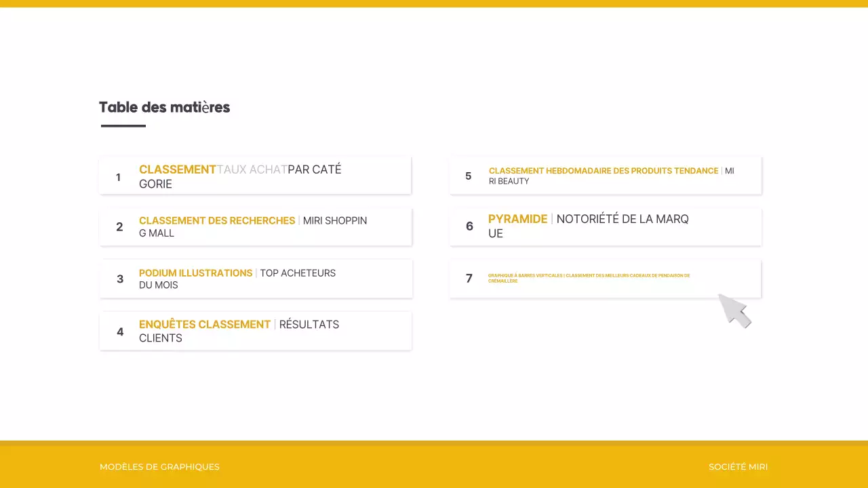Select the title "Table des matières"

[x=164, y=107]
